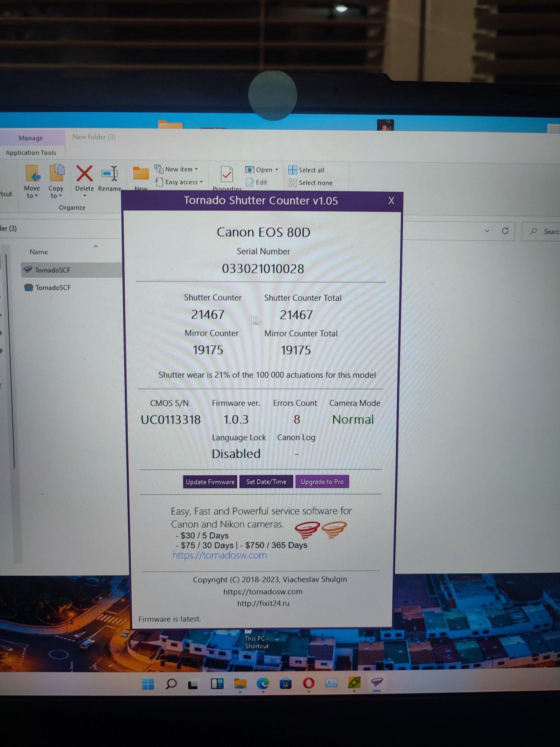Click the red Delete icon in ribbon
The image size is (560, 747).
pyautogui.click(x=84, y=173)
